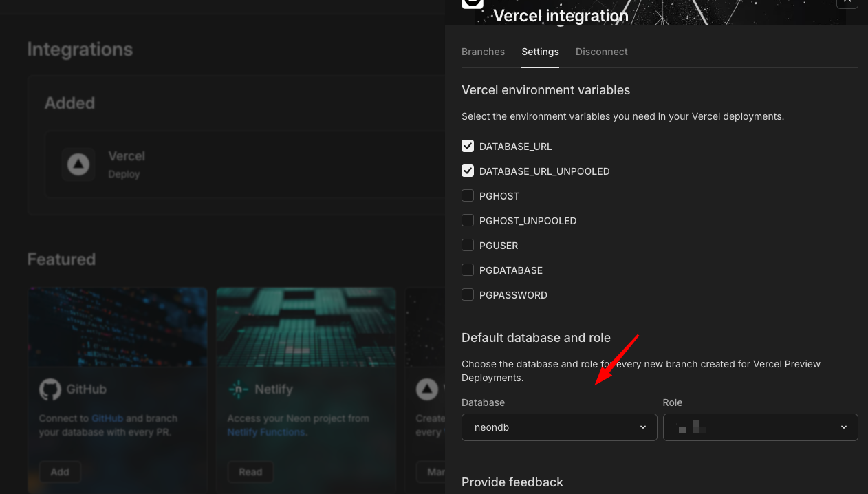Click the Vercel logo in the panel header
Image resolution: width=868 pixels, height=494 pixels.
tap(473, 3)
